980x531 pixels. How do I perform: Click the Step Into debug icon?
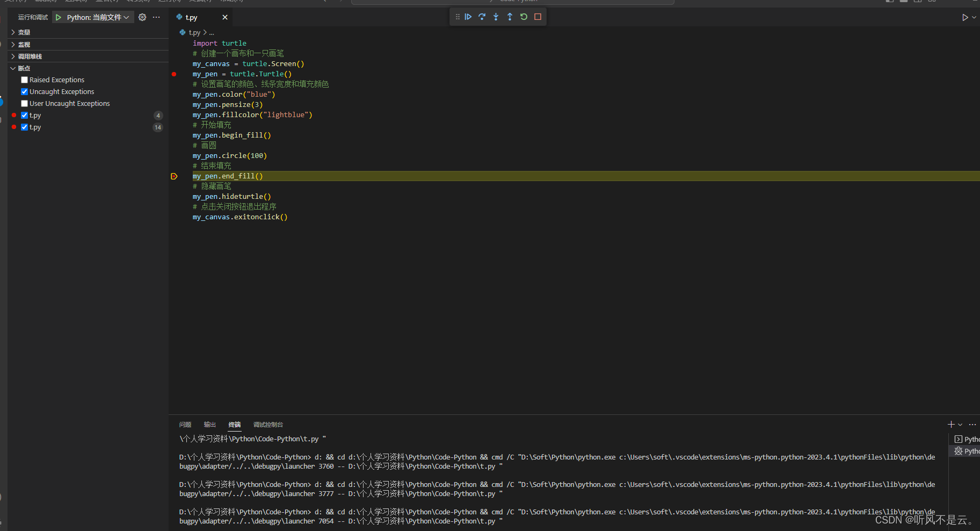click(x=496, y=17)
